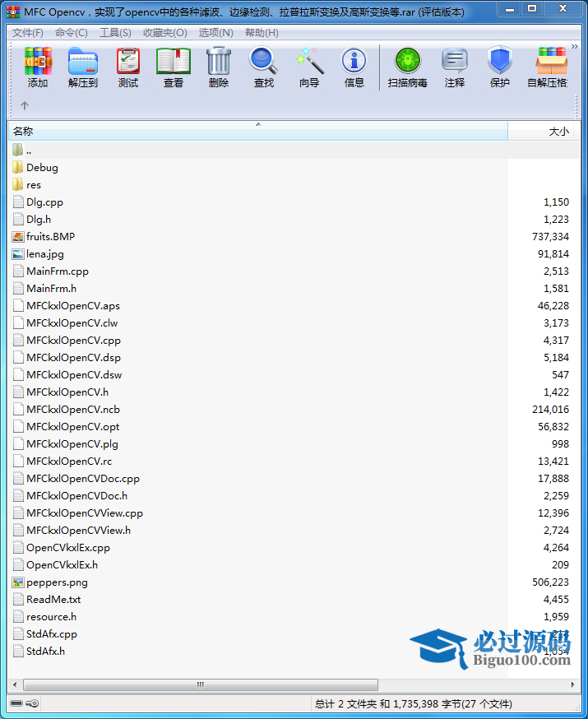Viewport: 588px width, 719px height.
Task: Select the MFCkxlOpenCV.ncb file
Action: coord(73,410)
